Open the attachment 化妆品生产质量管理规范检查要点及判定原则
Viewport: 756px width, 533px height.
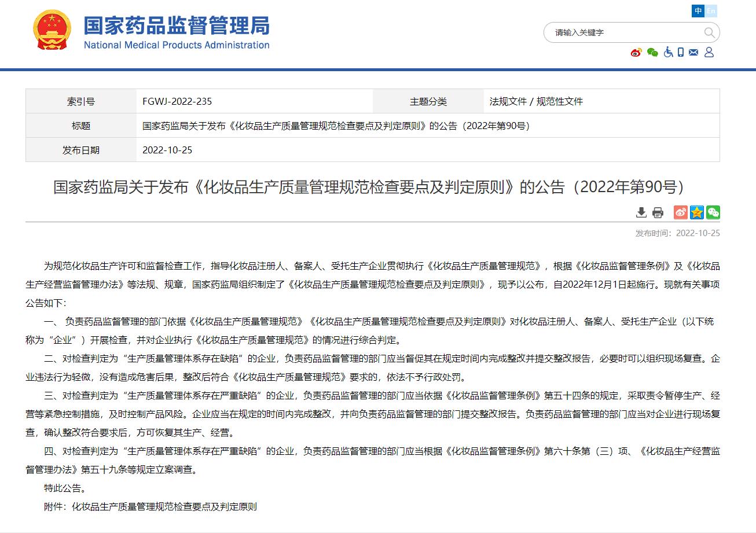164,506
